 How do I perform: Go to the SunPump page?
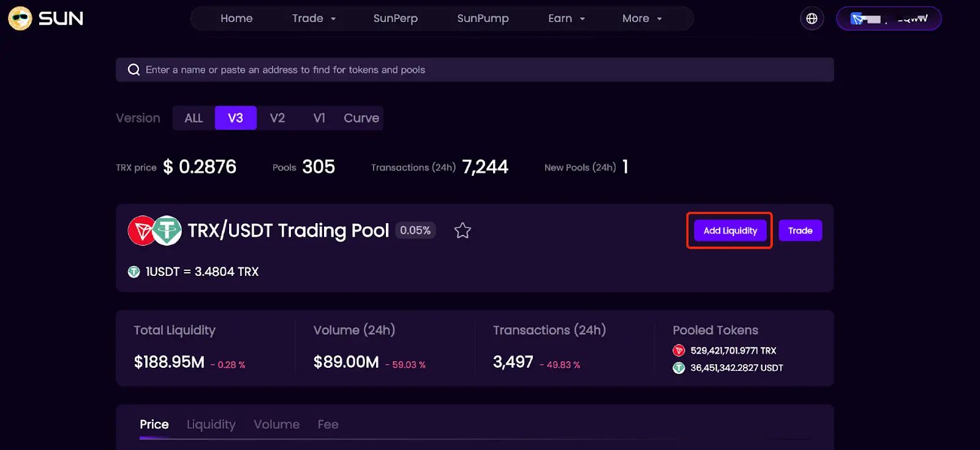(483, 18)
